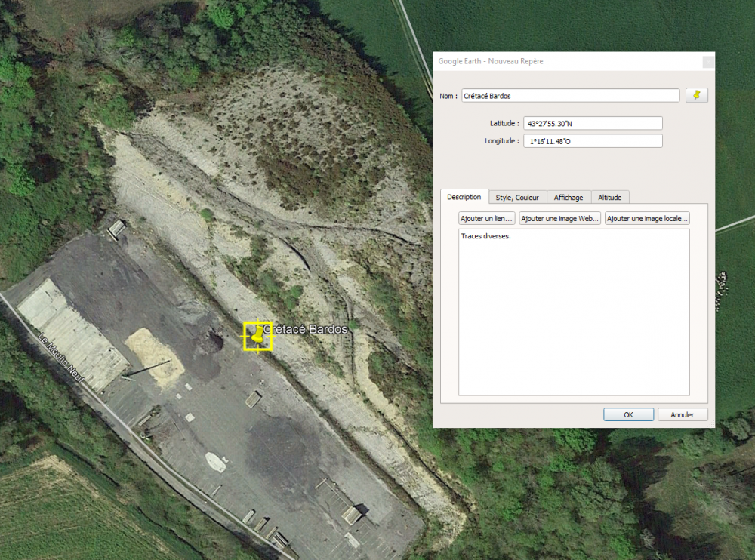755x560 pixels.
Task: Close the Nouveau Repère dialog
Action: pyautogui.click(x=707, y=62)
